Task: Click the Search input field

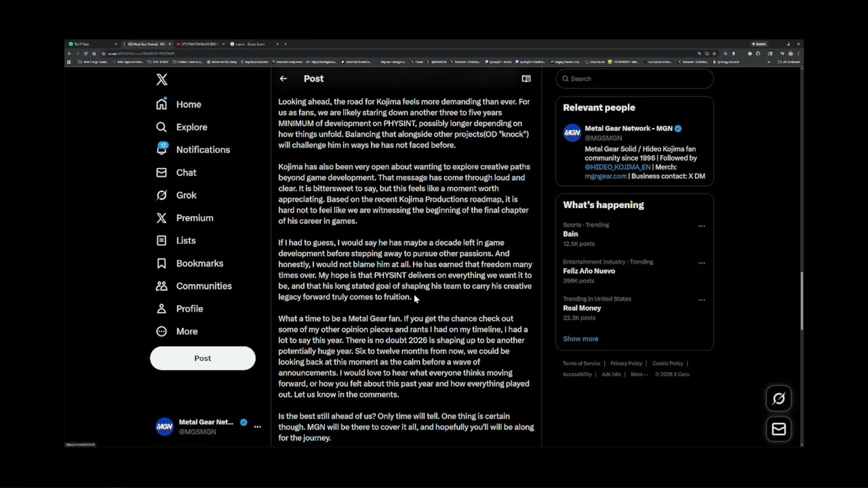Action: tap(635, 79)
